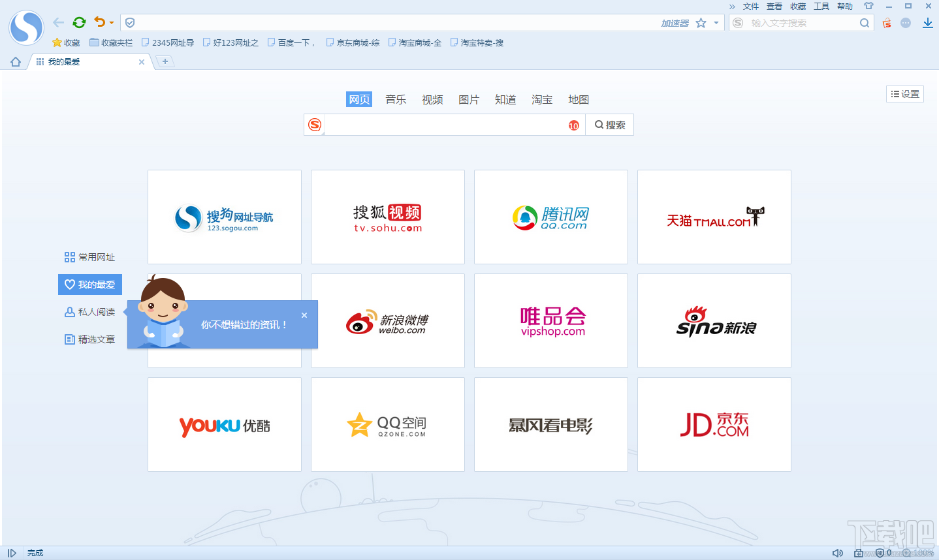Toggle the AD blocker shield in status bar
This screenshot has height=560, width=939.
[880, 552]
